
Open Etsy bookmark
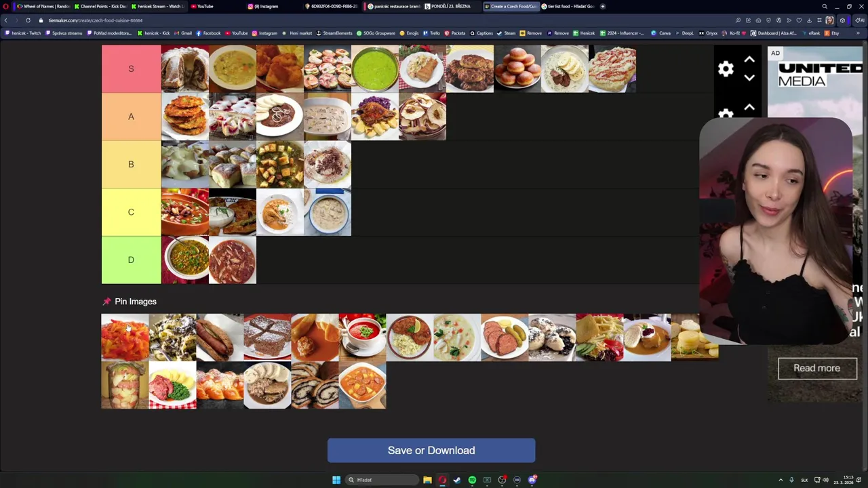point(832,33)
